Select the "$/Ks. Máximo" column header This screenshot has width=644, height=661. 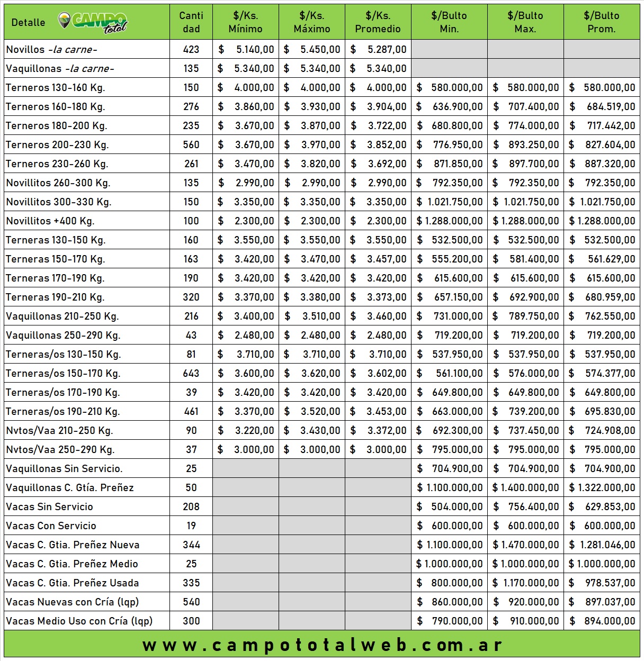(x=312, y=22)
